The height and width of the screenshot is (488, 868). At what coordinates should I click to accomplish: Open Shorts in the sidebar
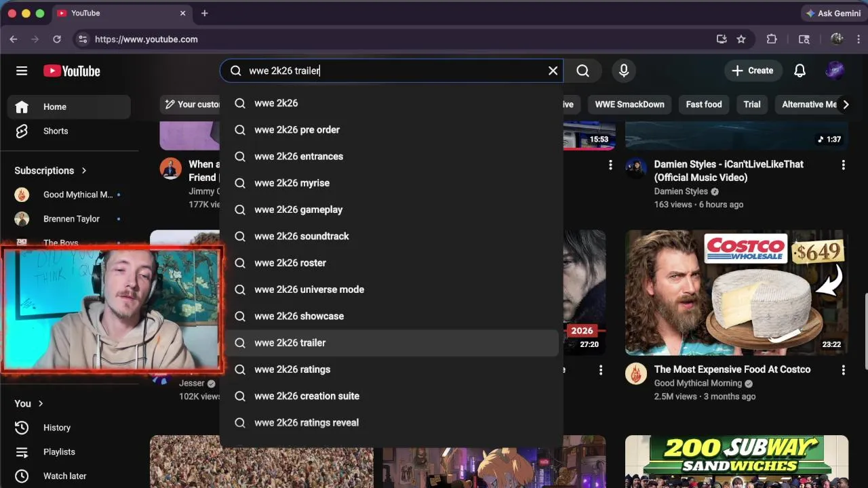[x=68, y=131]
